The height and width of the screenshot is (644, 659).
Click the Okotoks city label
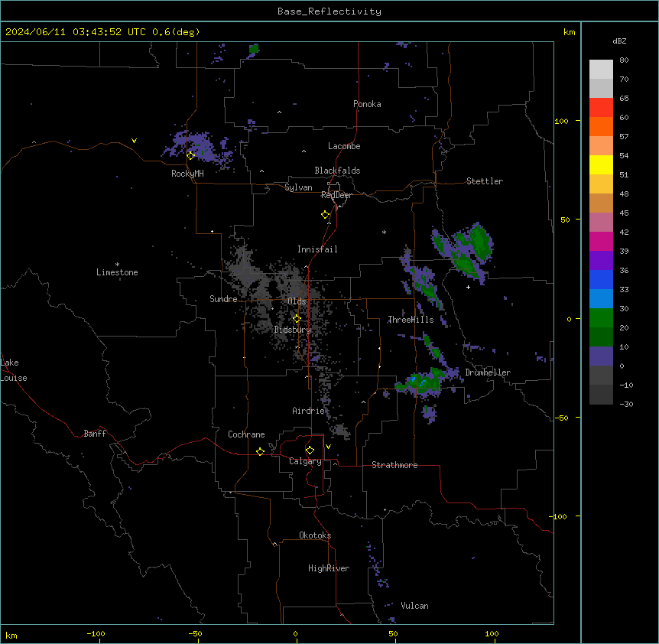click(315, 535)
